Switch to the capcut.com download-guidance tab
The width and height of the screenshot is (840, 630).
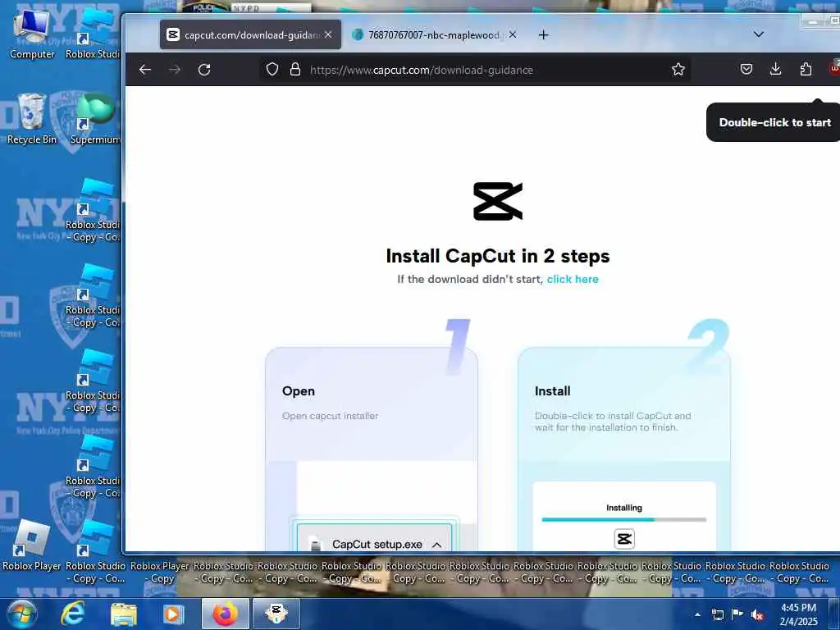pyautogui.click(x=250, y=34)
